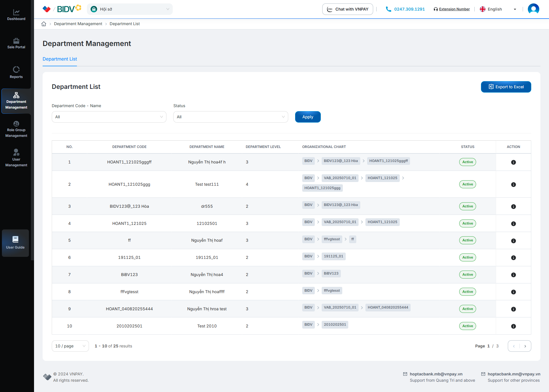Go to next page arrow
549x392 pixels.
[x=525, y=346]
